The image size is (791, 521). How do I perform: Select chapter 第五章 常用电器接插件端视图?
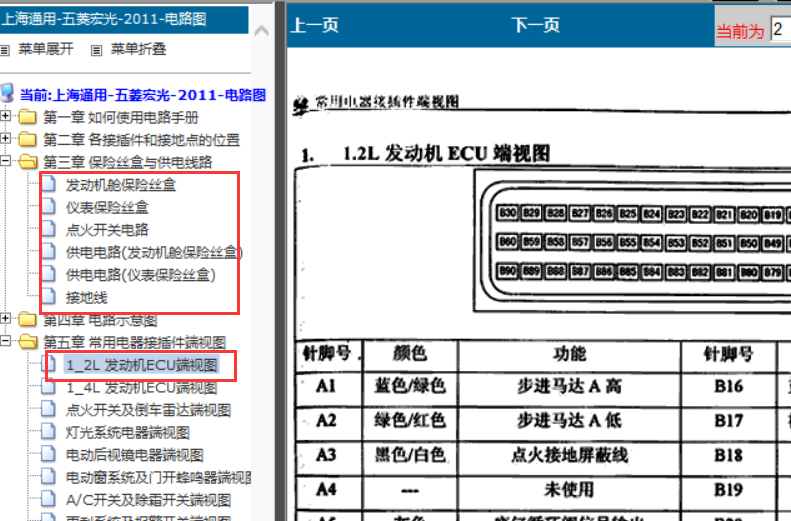tap(134, 343)
